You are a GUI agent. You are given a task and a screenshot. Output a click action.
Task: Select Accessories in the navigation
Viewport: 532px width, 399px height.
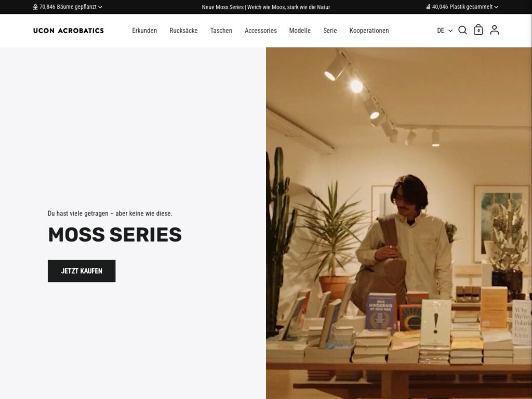tap(261, 31)
